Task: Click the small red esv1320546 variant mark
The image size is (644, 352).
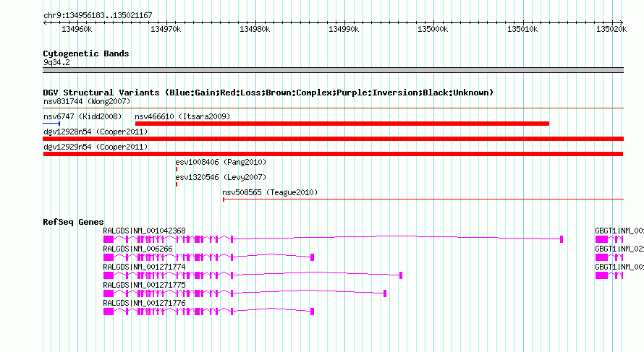Action: coord(177,184)
